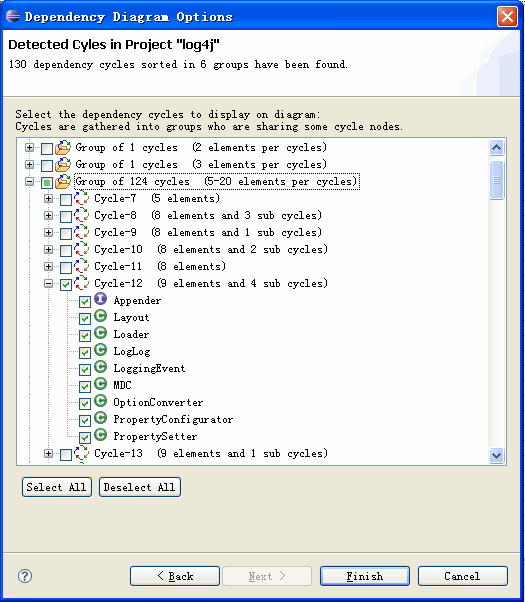Click the class icon next to LogLog
The height and width of the screenshot is (602, 525).
pyautogui.click(x=101, y=350)
